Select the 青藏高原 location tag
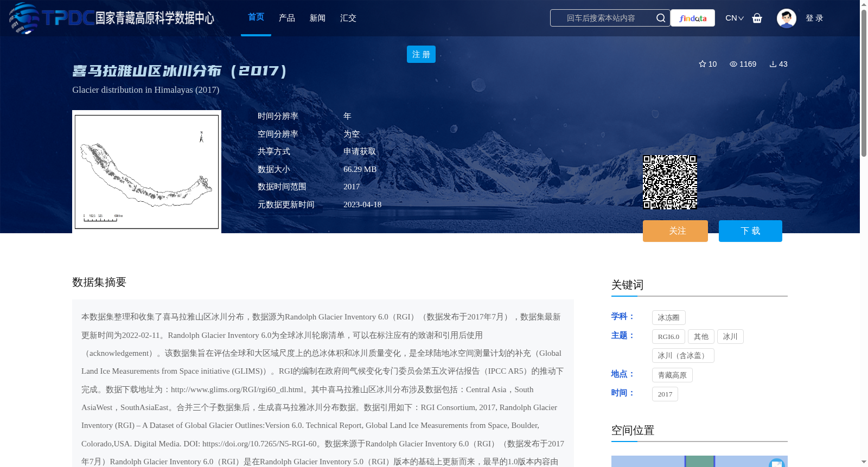The image size is (868, 467). [672, 375]
